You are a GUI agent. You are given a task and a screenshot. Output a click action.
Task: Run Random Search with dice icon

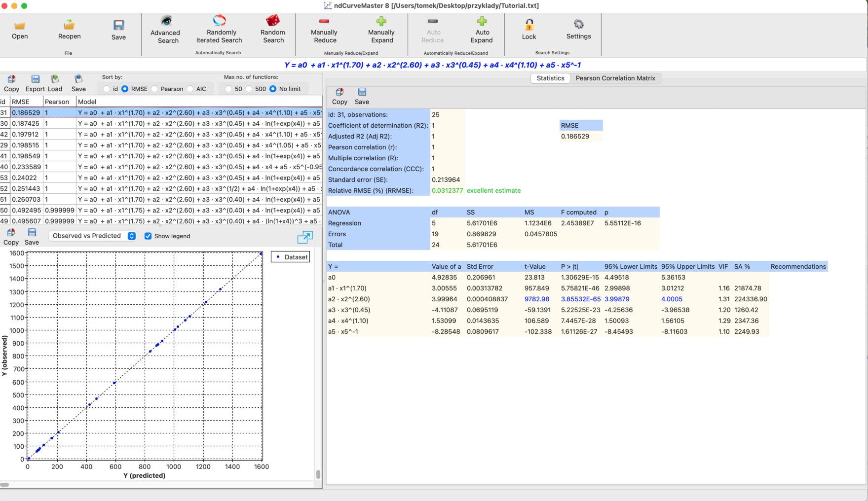click(273, 21)
